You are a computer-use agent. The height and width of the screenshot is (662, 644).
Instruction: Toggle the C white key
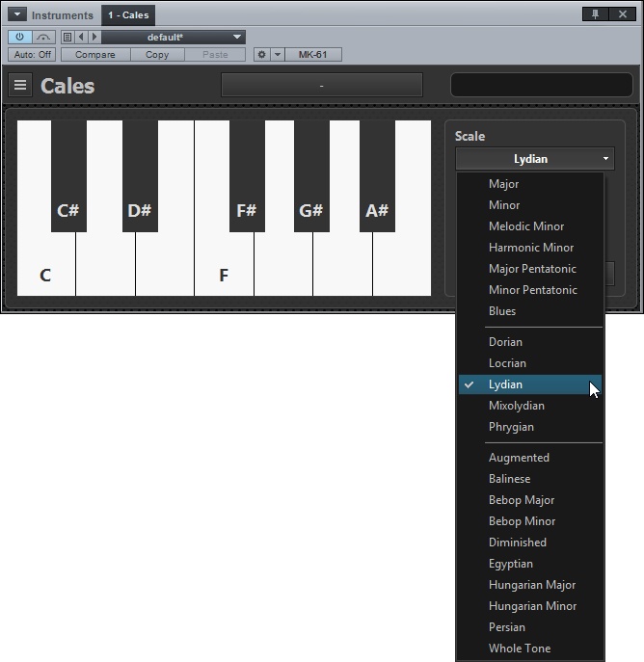tap(45, 264)
